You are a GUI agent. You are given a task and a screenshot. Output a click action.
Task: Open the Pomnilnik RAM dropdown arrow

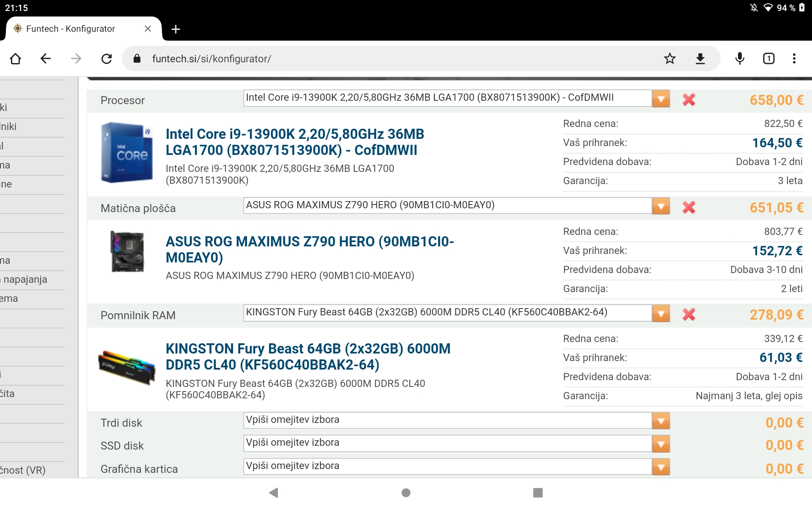pyautogui.click(x=661, y=314)
